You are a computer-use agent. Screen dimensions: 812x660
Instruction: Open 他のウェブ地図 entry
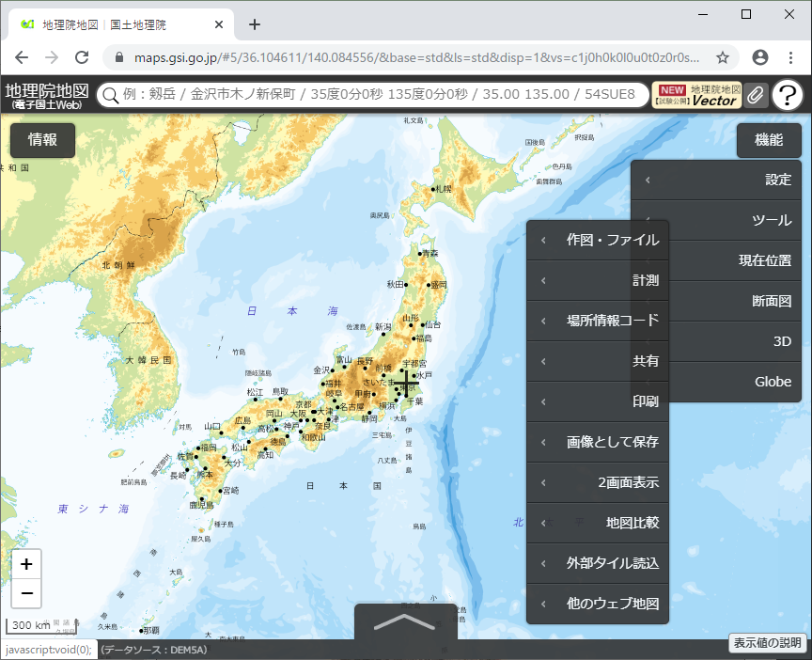click(x=598, y=604)
